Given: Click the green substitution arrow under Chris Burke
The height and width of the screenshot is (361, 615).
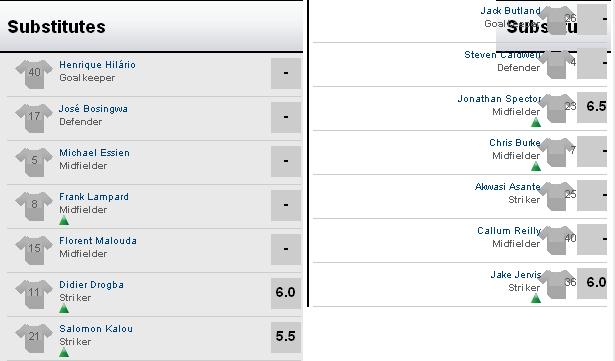Looking at the screenshot, I should 536,166.
